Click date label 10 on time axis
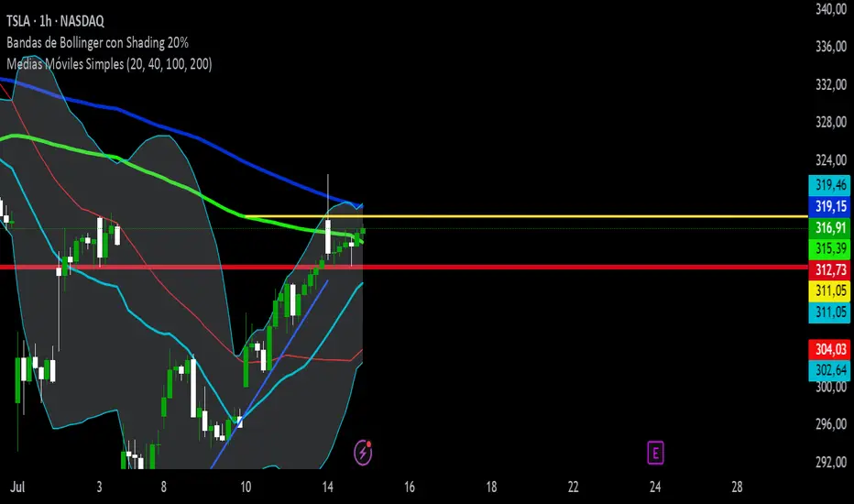 [246, 487]
